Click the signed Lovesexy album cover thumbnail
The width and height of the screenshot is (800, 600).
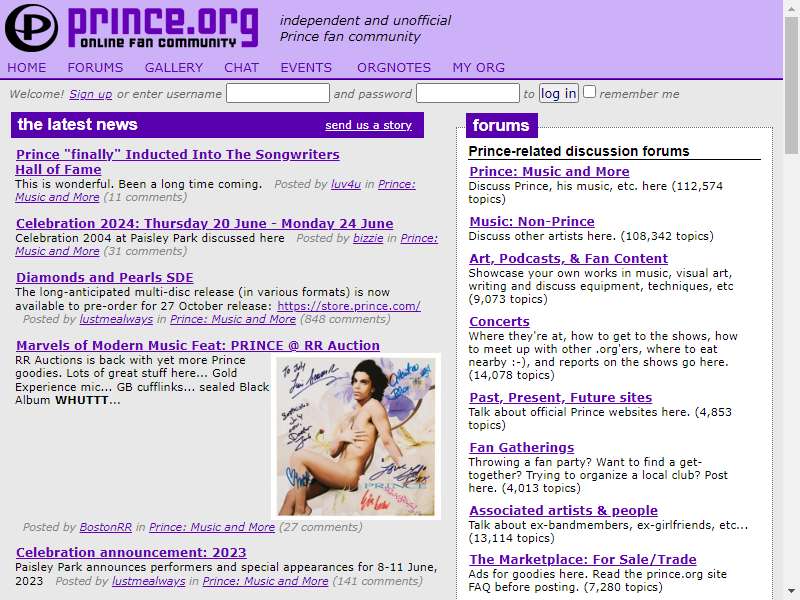pos(356,436)
